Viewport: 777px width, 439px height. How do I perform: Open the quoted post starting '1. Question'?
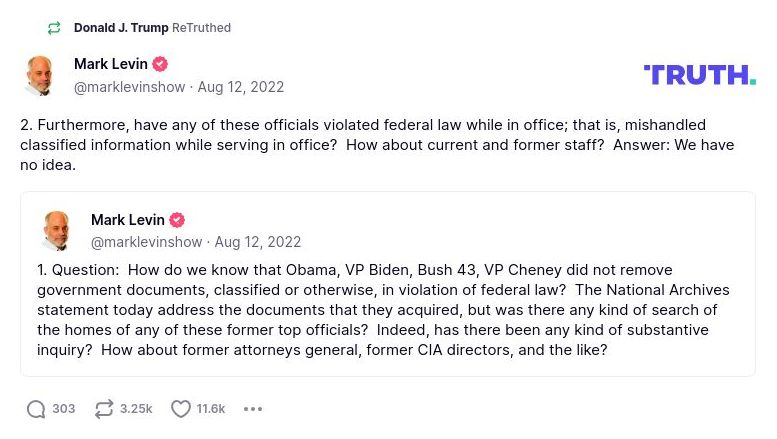click(387, 310)
